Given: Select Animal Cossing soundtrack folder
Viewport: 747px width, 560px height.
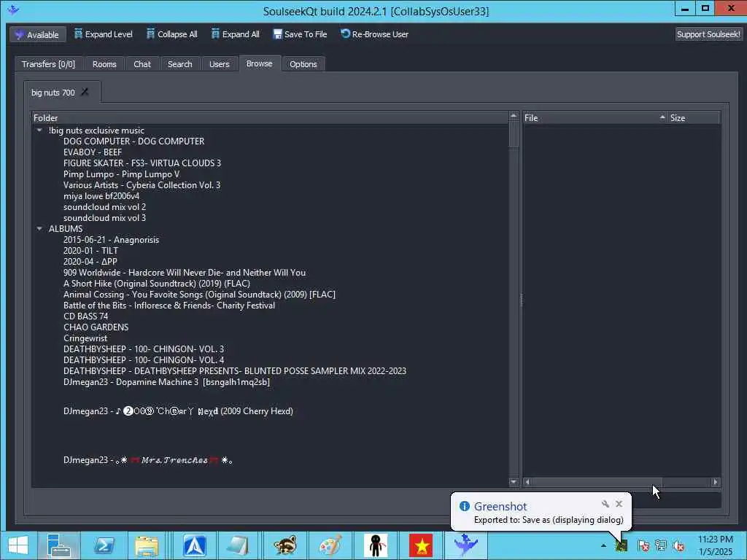Looking at the screenshot, I should pos(199,295).
